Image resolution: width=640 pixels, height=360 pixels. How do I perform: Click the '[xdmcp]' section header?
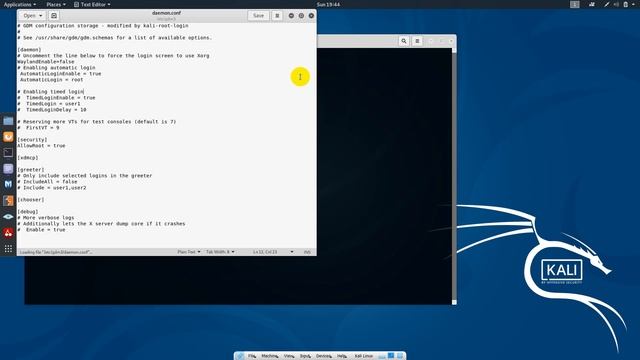(28, 158)
